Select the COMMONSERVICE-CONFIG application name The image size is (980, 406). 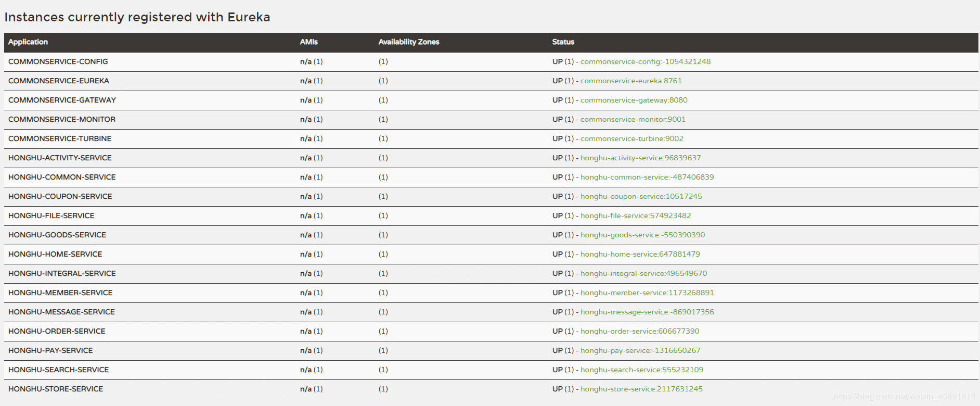pos(58,61)
